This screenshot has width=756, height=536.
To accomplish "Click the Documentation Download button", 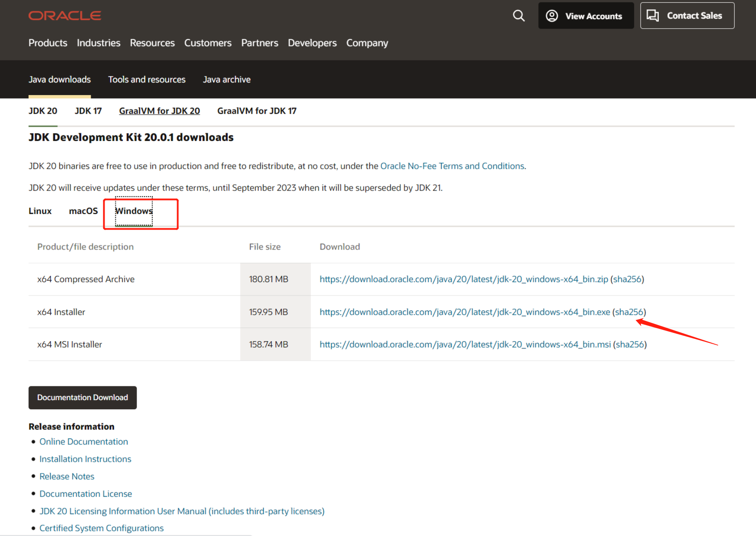I will pos(82,398).
